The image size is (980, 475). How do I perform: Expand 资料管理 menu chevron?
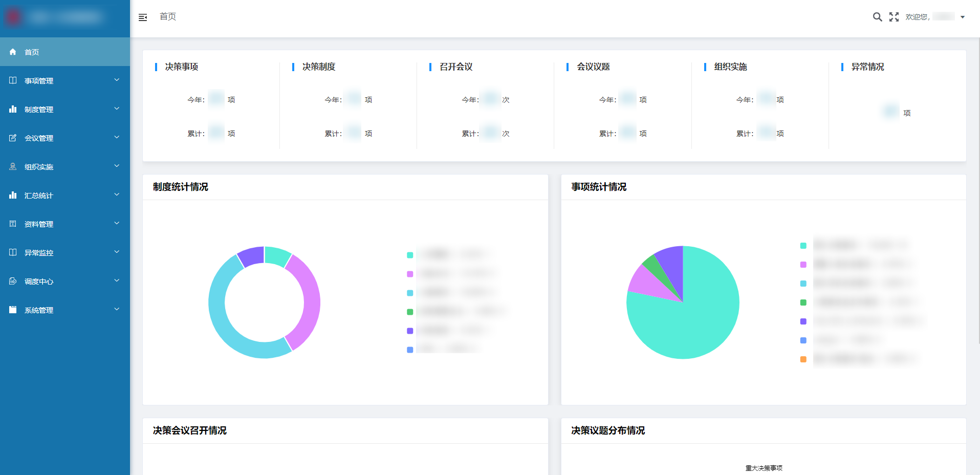click(117, 223)
